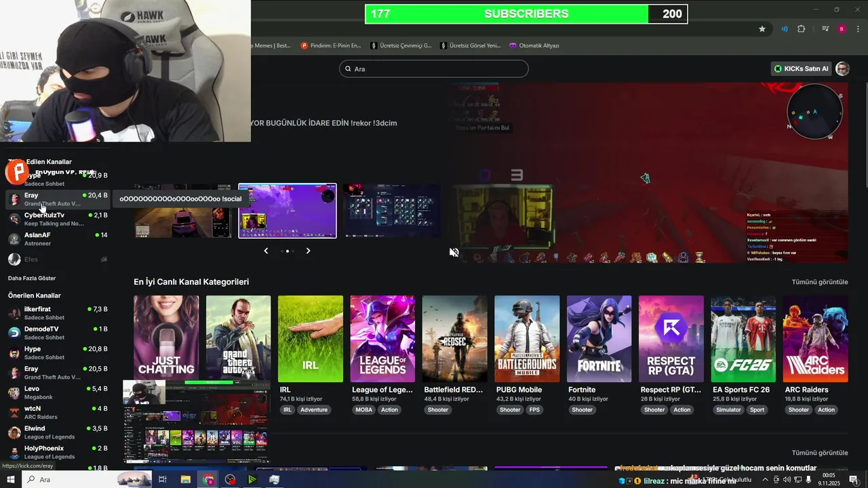Open Chrome profile avatar B
This screenshot has width=868, height=488.
tap(842, 29)
